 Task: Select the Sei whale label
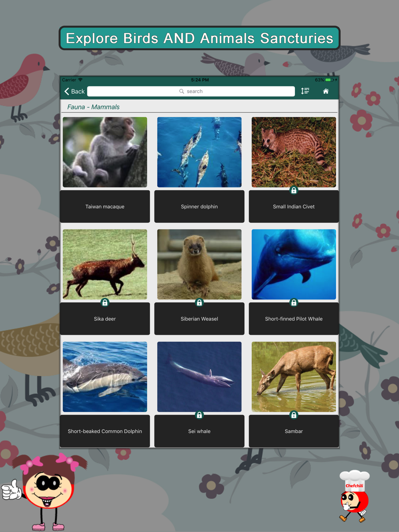point(199,431)
